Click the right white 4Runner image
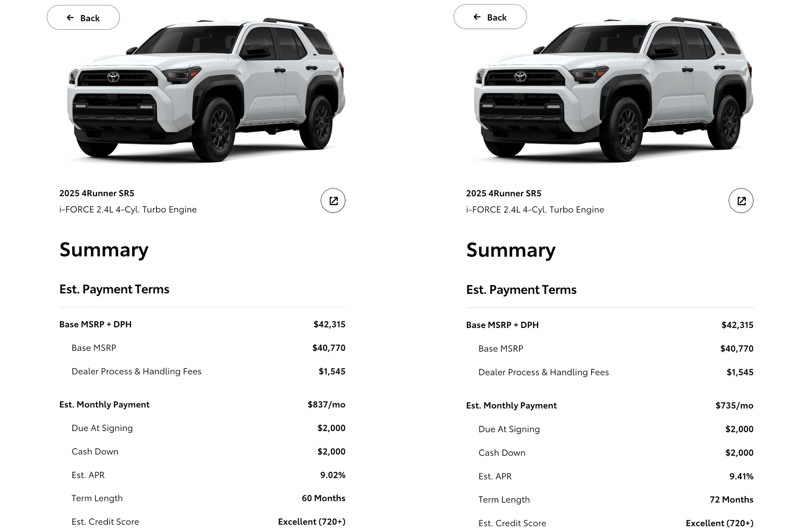Viewport: 798px width, 532px height. pos(613,90)
